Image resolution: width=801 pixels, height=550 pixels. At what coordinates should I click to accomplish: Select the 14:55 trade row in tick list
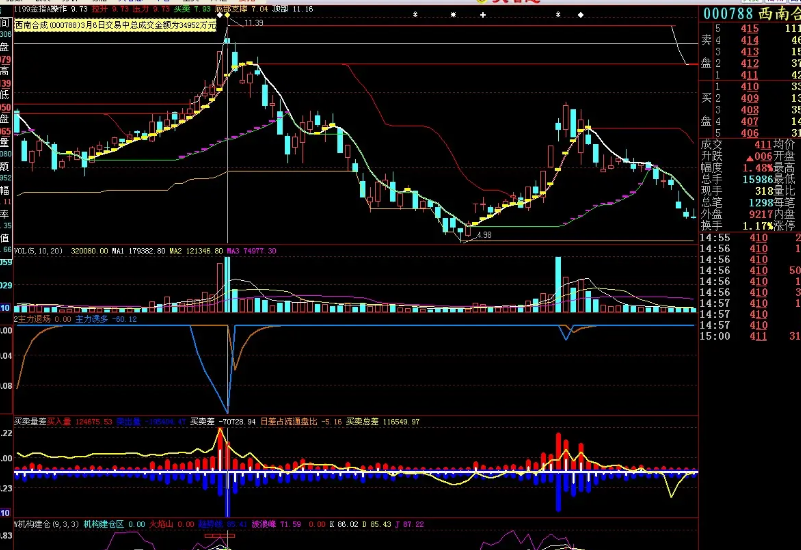pos(750,238)
